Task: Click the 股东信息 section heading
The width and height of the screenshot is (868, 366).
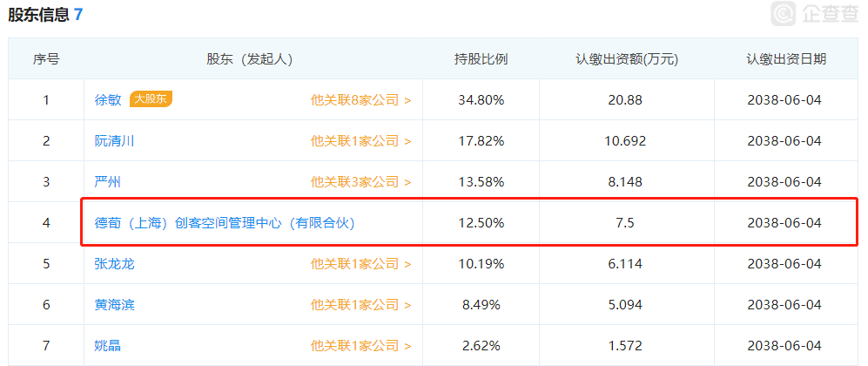Action: point(39,15)
